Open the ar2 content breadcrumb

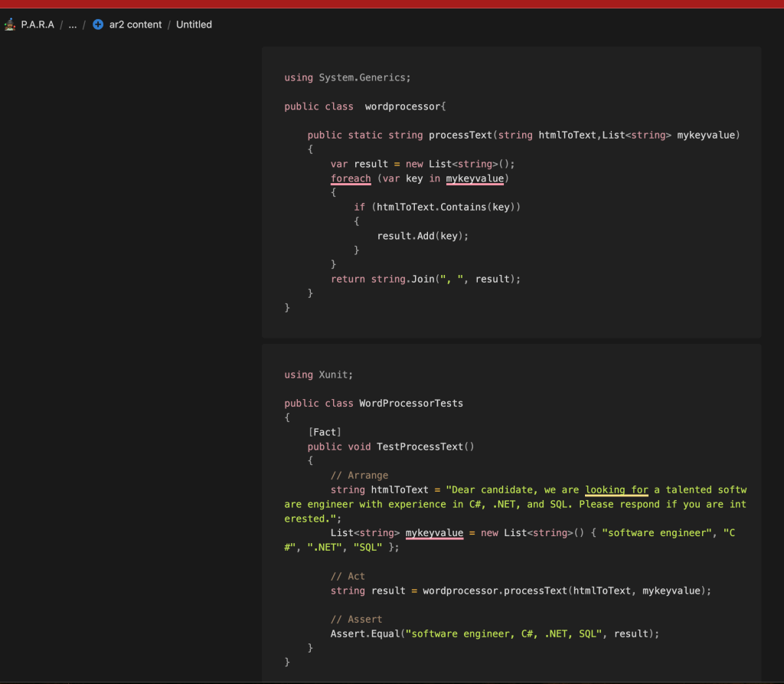pos(136,25)
